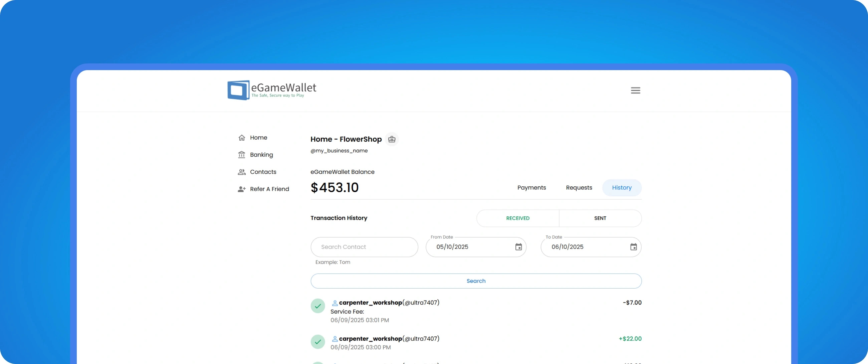
Task: Click the $453.10 balance
Action: click(x=335, y=187)
